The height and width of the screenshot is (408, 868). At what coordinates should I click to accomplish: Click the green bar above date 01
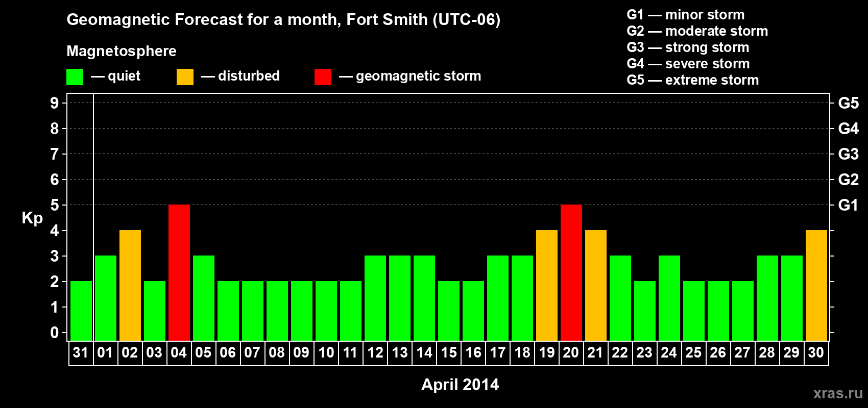click(106, 298)
